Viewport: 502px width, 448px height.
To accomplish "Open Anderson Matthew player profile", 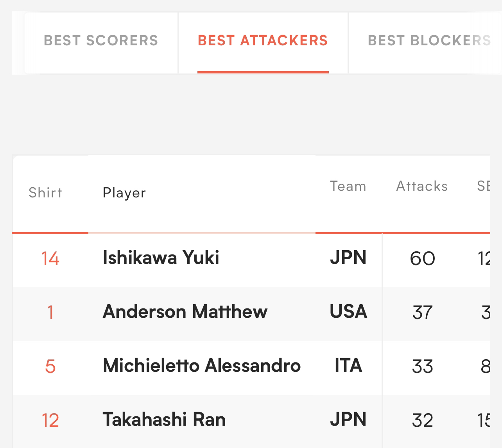I will pos(185,312).
